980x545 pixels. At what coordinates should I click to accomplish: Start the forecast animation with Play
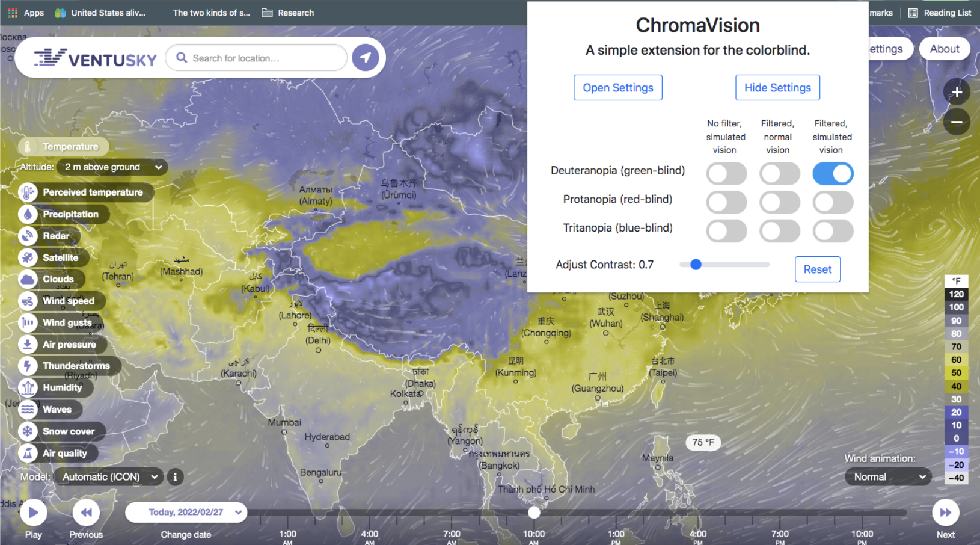[x=33, y=513]
